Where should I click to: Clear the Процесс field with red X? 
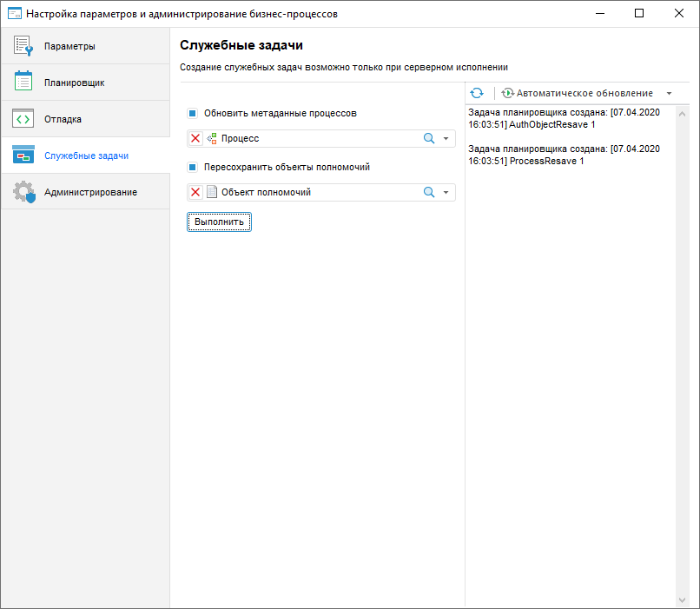(x=195, y=138)
